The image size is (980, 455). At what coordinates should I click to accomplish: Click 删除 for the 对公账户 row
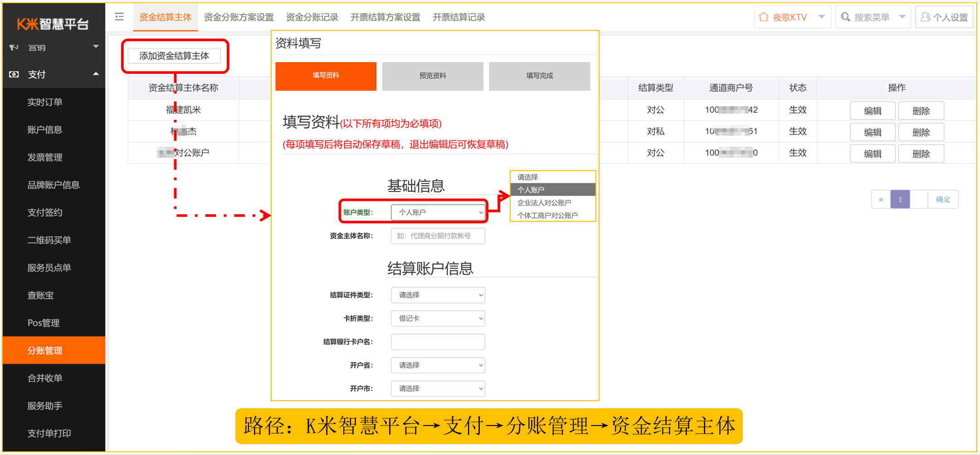coord(921,154)
